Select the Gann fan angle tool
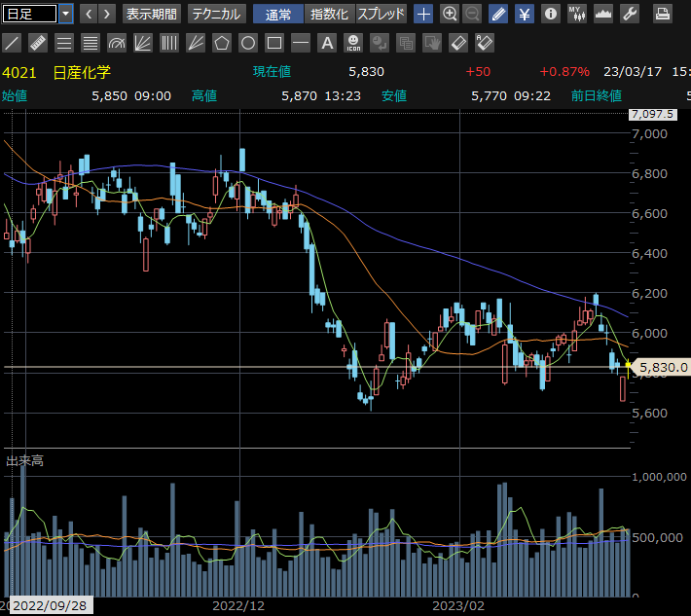The height and width of the screenshot is (616, 691). point(196,43)
